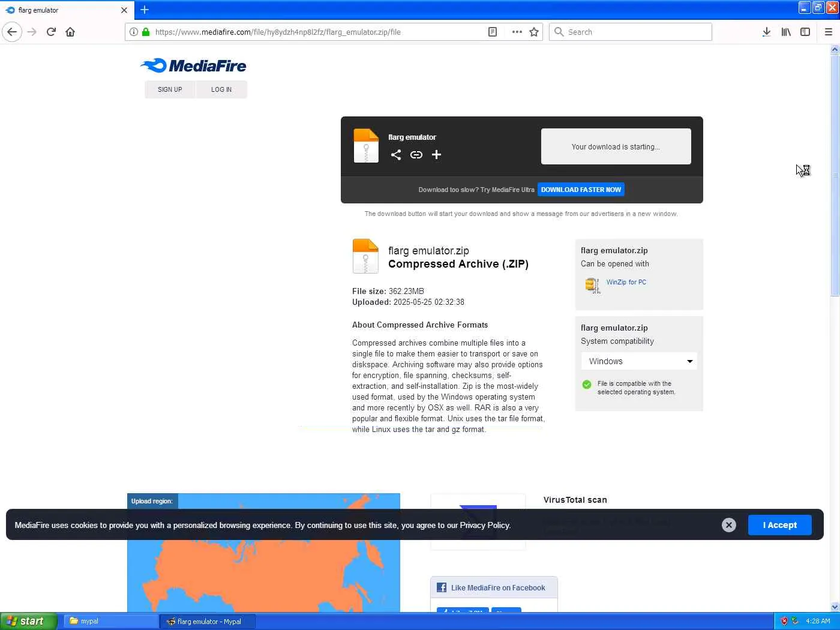The width and height of the screenshot is (840, 630).
Task: Accept cookies with I Accept button
Action: 780,525
